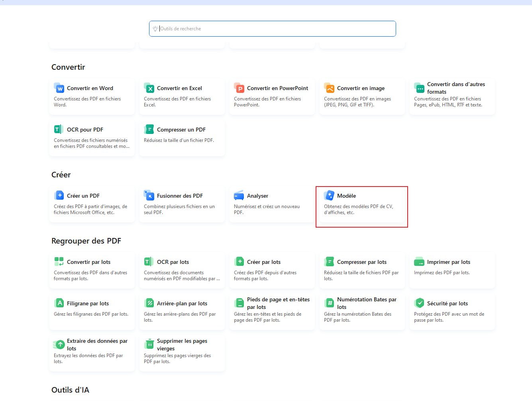This screenshot has height=401, width=532.
Task: Open the Convertir en image tool
Action: pyautogui.click(x=361, y=88)
